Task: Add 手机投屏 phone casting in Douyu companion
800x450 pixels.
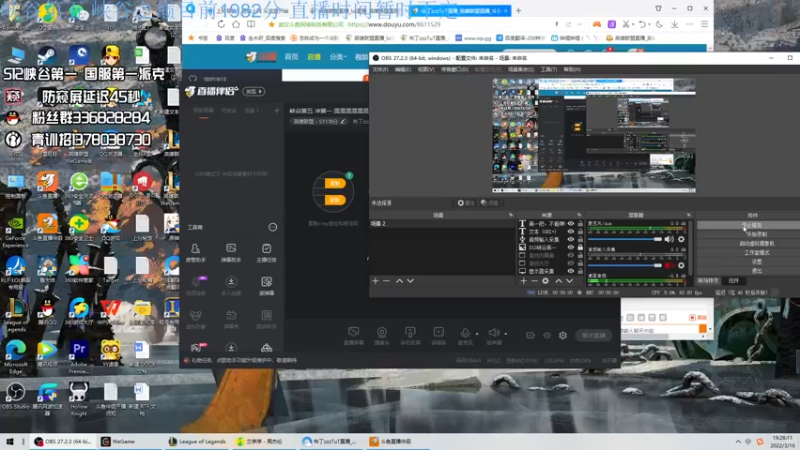Action: [x=410, y=336]
